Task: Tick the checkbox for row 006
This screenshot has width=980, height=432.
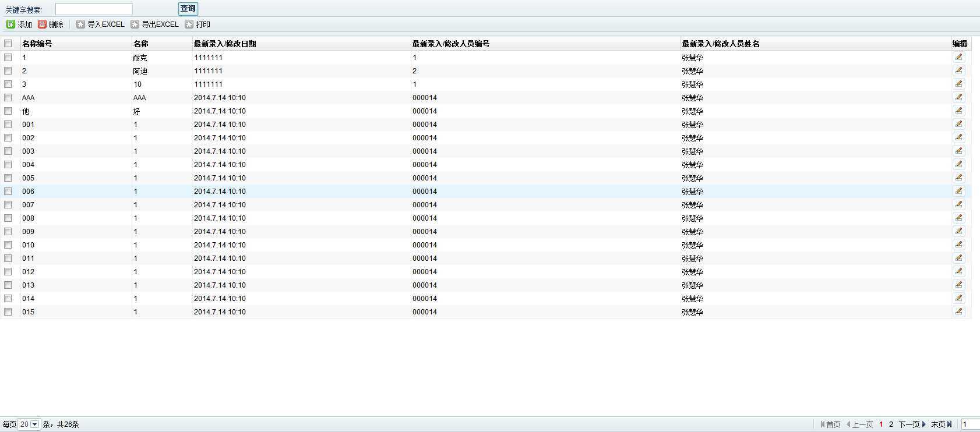Action: pyautogui.click(x=8, y=191)
